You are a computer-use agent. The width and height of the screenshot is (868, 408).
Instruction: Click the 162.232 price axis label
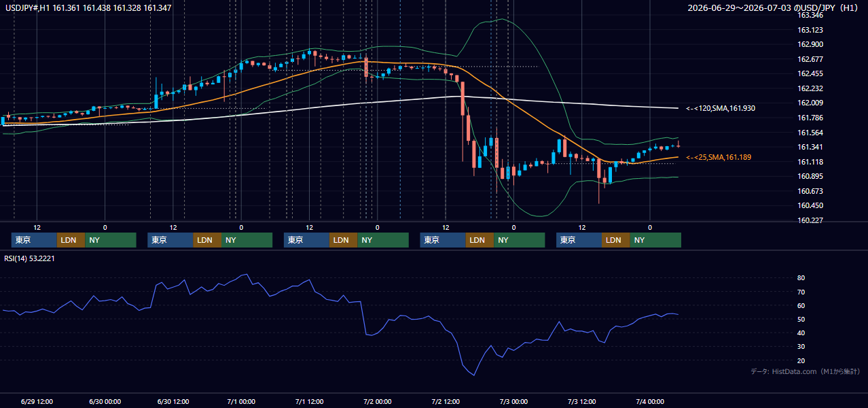coord(810,88)
